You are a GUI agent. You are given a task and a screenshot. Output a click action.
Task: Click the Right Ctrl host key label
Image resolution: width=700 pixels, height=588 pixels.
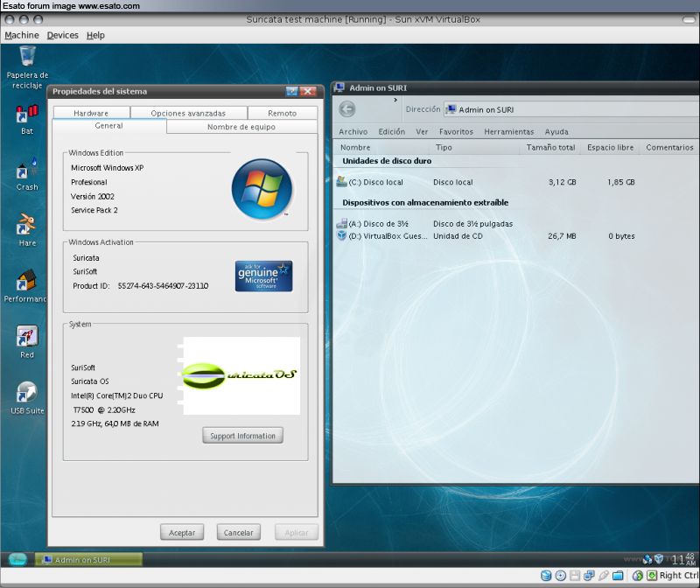[679, 576]
